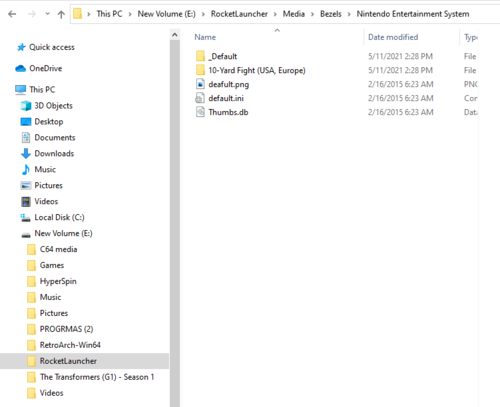Sort files by Type column
This screenshot has height=407, width=500.
pyautogui.click(x=471, y=37)
